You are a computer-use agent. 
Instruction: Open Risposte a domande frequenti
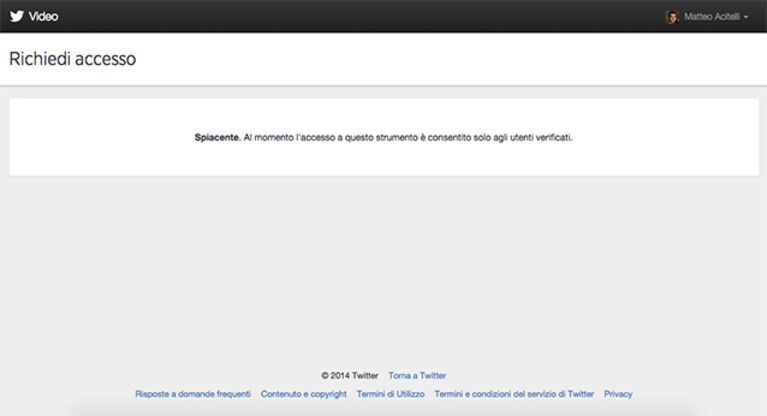coord(193,394)
